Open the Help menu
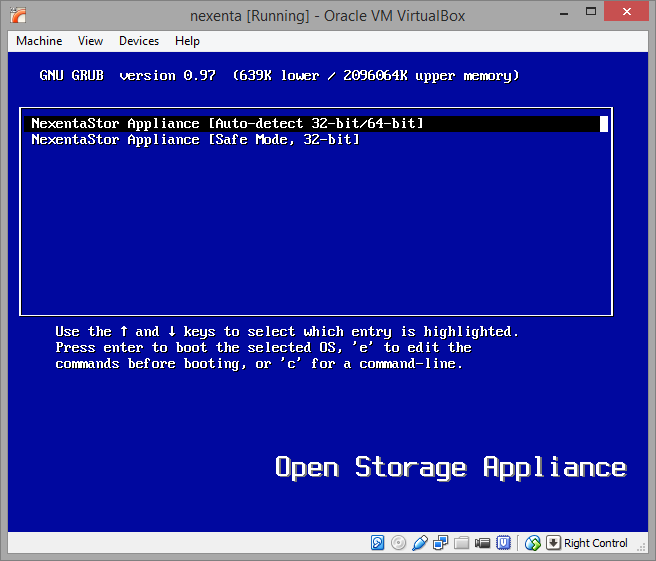This screenshot has height=561, width=656. [x=187, y=41]
